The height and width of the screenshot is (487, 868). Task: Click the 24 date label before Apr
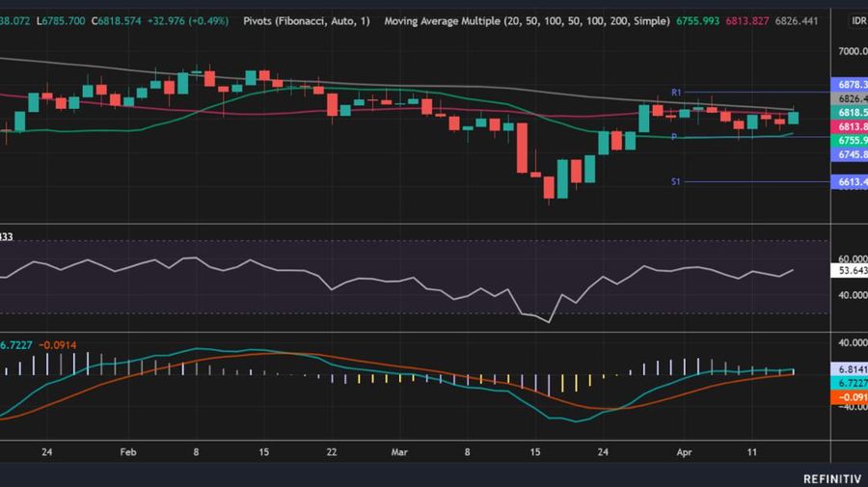click(x=603, y=452)
